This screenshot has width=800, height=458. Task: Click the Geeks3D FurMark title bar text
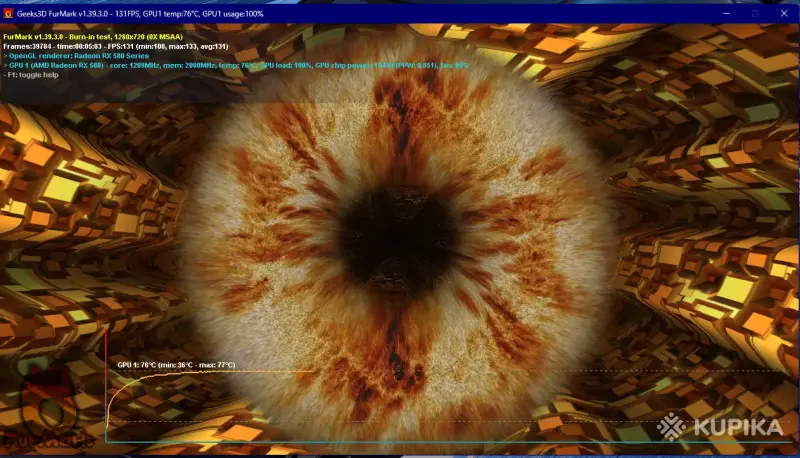(140, 14)
